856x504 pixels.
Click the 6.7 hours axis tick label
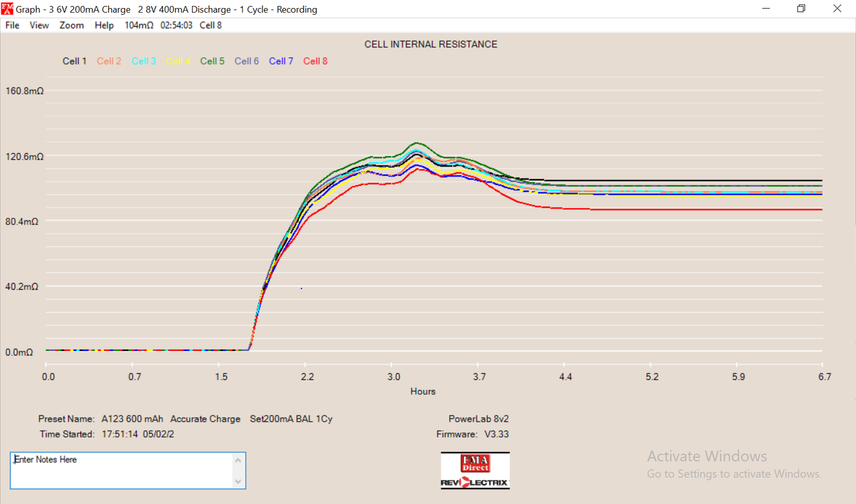[x=825, y=377]
